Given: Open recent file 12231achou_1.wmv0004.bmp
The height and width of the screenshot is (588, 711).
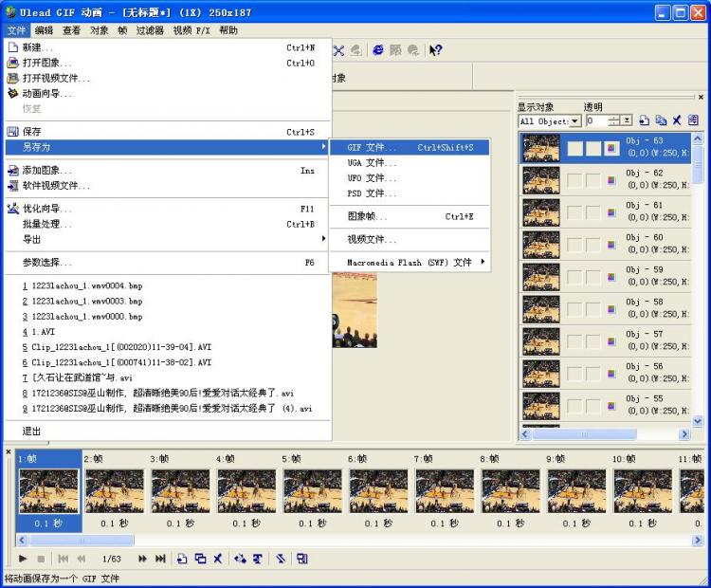Looking at the screenshot, I should click(168, 285).
